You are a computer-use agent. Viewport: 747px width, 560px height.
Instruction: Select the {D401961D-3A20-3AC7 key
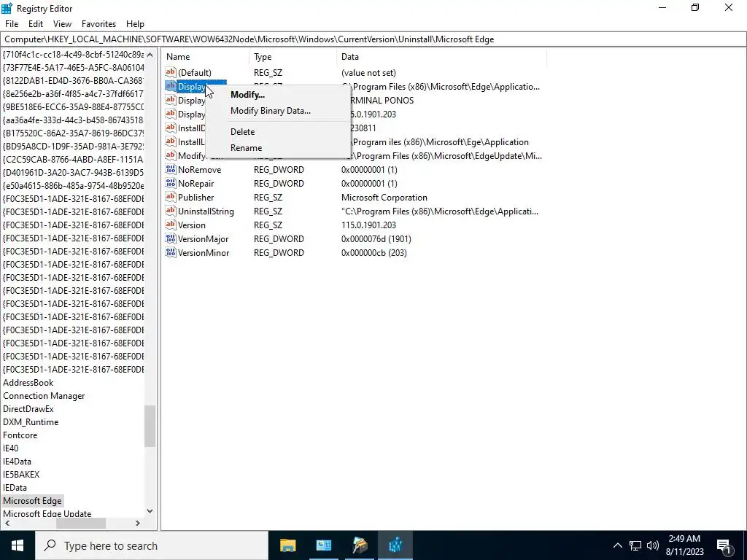tap(73, 172)
